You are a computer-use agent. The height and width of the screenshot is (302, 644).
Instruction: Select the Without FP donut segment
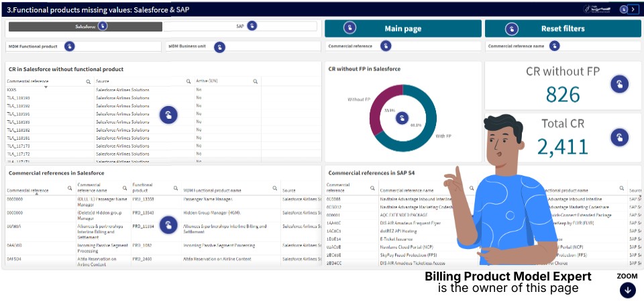378,109
